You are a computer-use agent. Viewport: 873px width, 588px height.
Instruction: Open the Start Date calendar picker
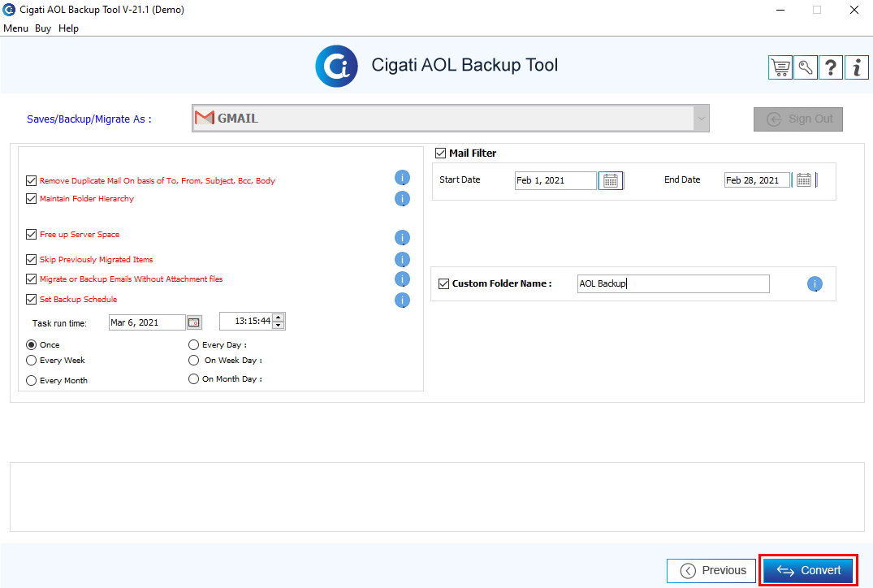click(x=611, y=180)
